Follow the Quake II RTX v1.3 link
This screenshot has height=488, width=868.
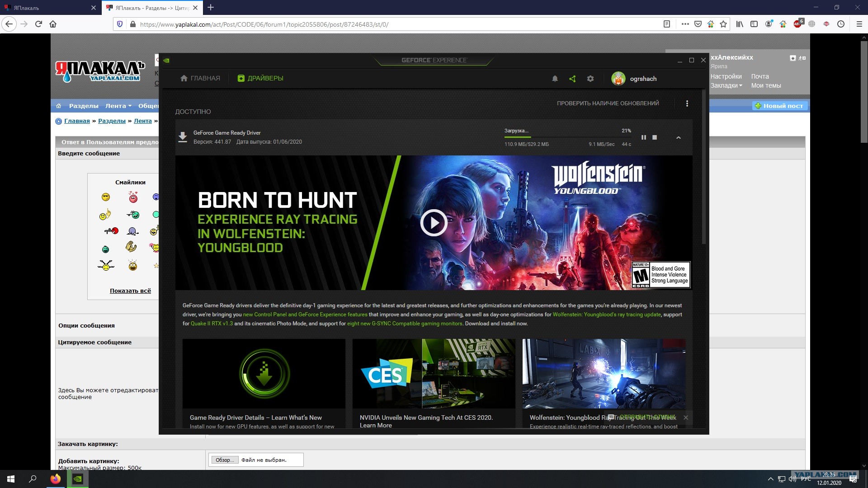coord(212,324)
